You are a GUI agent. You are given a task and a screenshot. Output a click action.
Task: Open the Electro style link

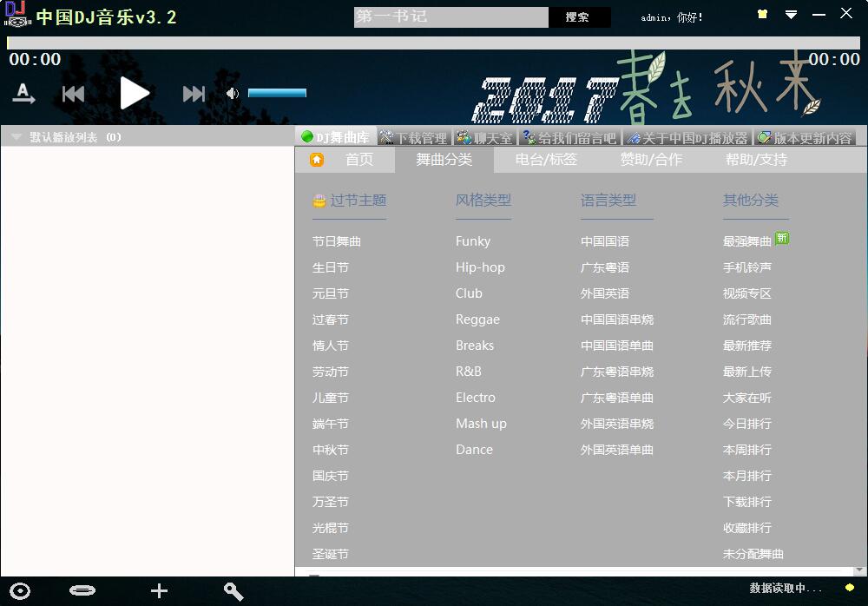pos(476,398)
